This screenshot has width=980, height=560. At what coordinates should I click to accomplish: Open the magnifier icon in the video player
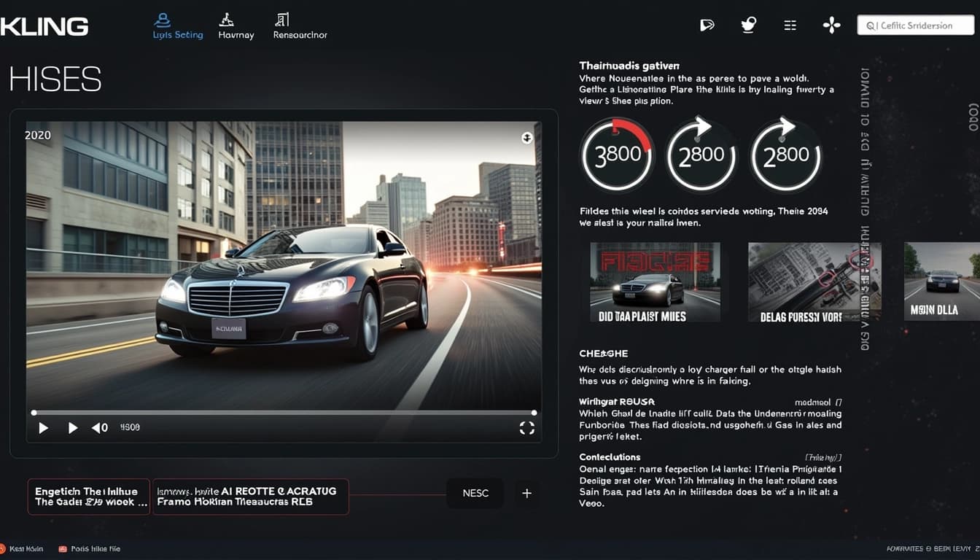(x=527, y=137)
